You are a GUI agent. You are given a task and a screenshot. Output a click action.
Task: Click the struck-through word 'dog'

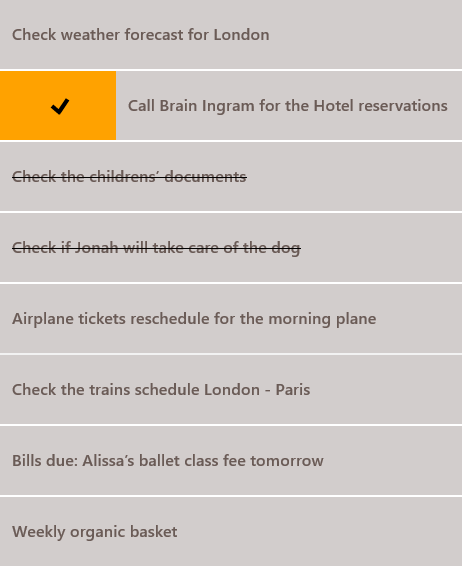tap(286, 248)
